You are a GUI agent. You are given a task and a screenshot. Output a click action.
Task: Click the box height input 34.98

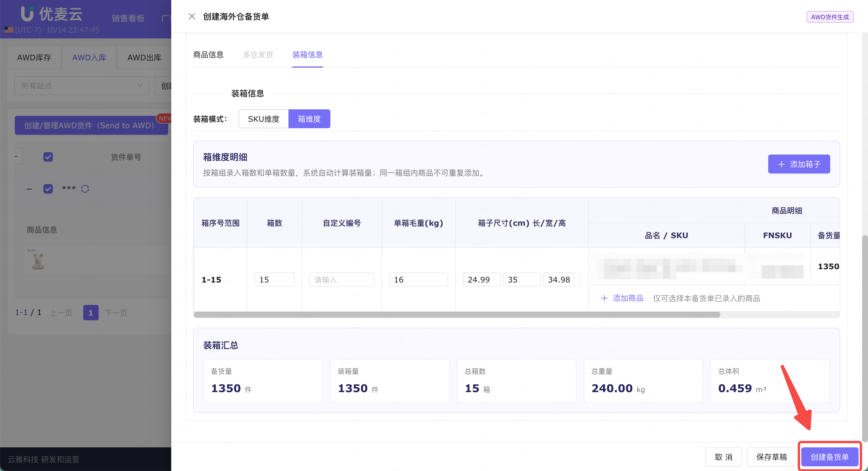562,280
